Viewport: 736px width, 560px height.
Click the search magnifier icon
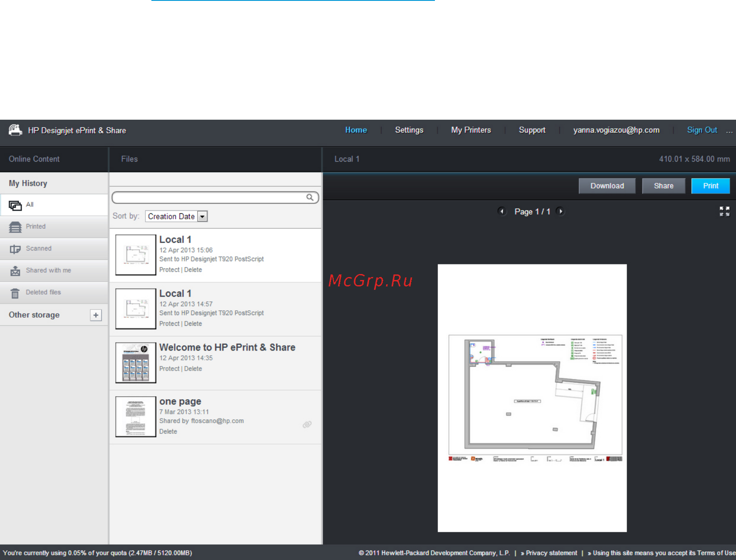(x=310, y=197)
